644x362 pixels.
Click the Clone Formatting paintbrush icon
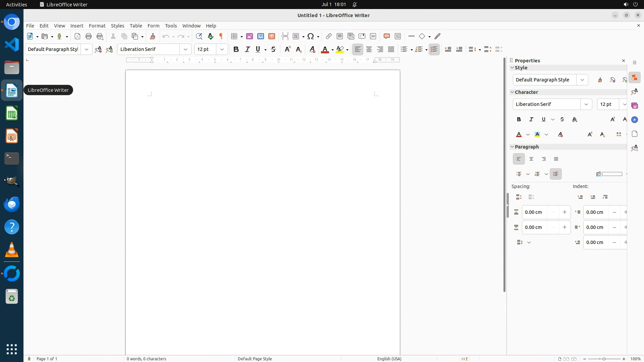click(x=153, y=36)
